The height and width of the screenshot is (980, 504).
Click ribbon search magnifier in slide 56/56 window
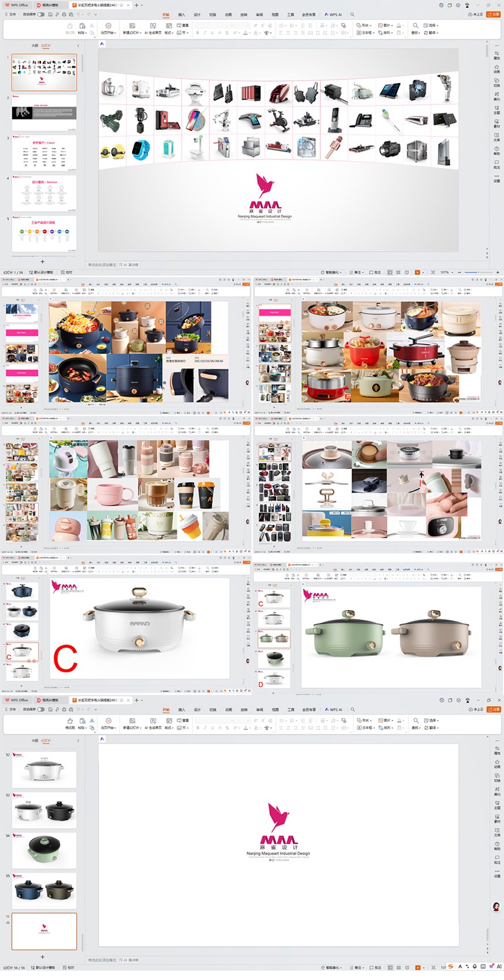pyautogui.click(x=352, y=709)
